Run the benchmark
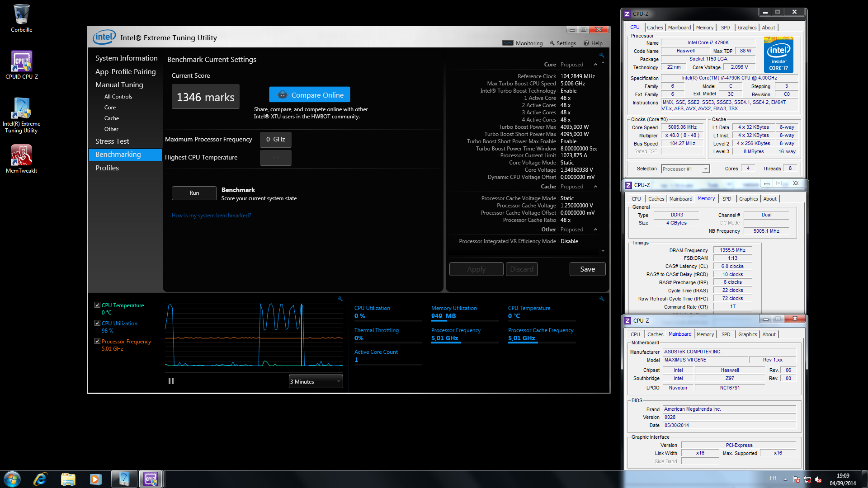This screenshot has width=868, height=488. click(x=194, y=193)
